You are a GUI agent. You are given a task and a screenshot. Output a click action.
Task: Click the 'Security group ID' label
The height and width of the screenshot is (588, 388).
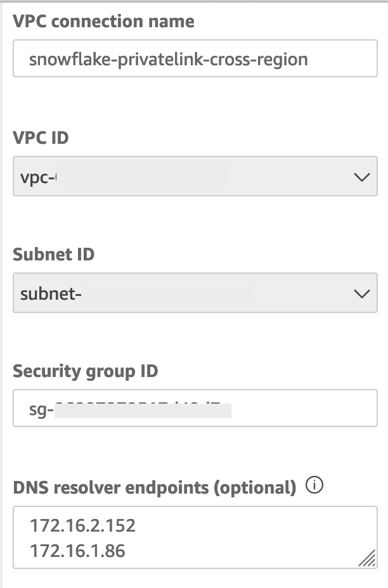point(85,371)
